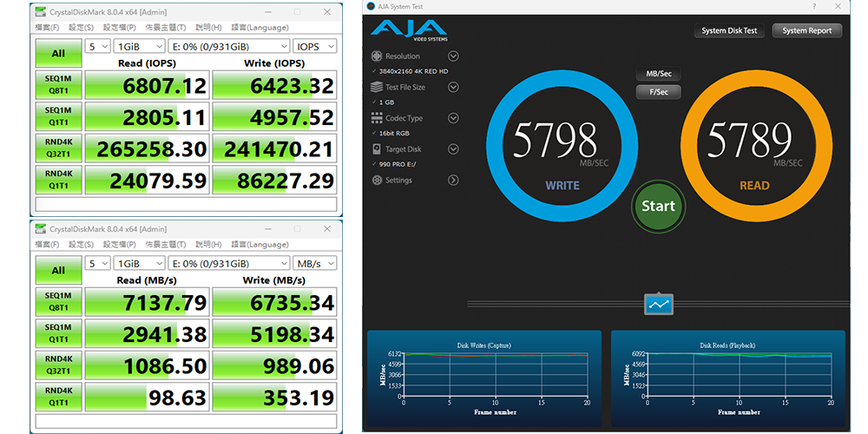Screen dimensions: 868x434
Task: Run RND4K Q32T1 test in lower CrystalDiskMark
Action: point(58,365)
